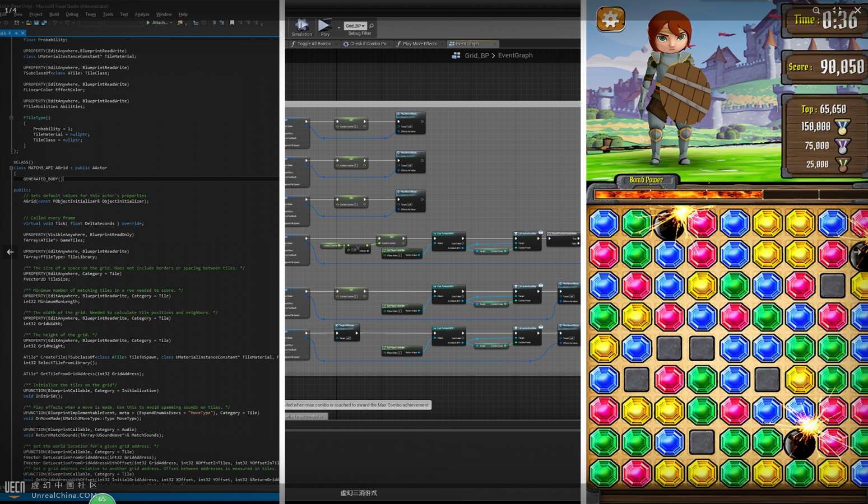Open the Team menu in Visual Studio
Image resolution: width=868 pixels, height=504 pixels.
click(x=91, y=14)
